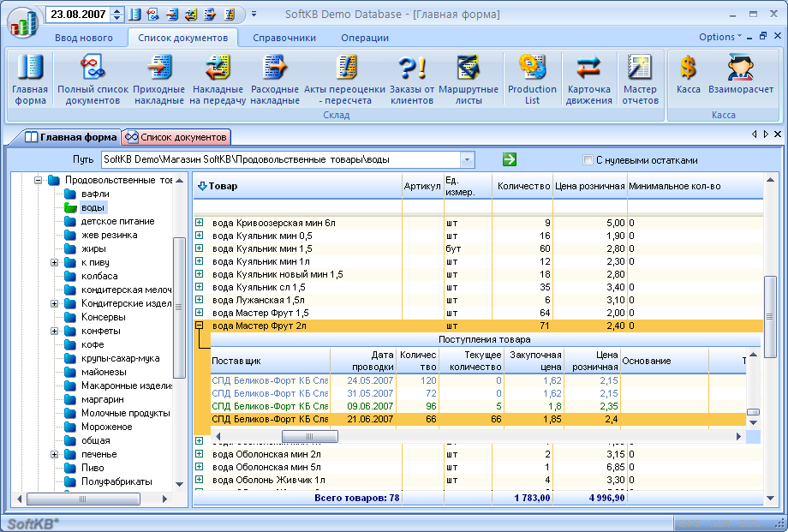Screen dimensions: 788x532
Task: Expand the вода Кривоозерская мин 6л row
Action: pos(200,222)
